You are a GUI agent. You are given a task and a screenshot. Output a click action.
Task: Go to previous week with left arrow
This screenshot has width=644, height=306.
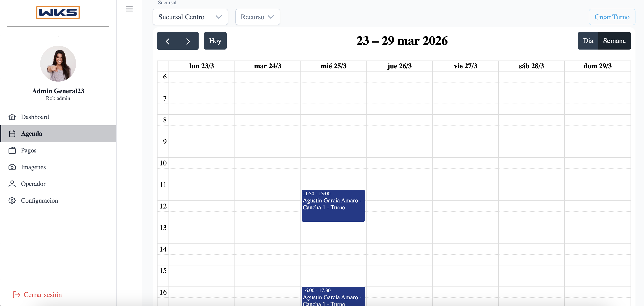pos(168,41)
